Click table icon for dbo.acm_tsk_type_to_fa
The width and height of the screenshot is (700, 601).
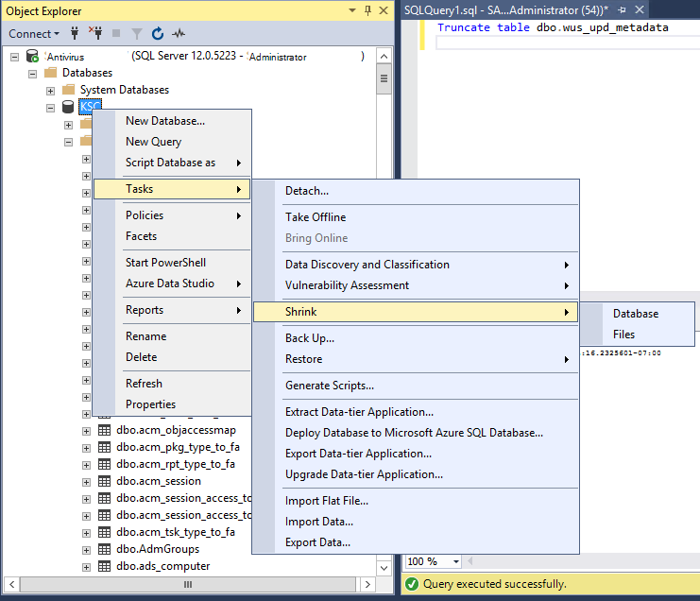[x=104, y=532]
